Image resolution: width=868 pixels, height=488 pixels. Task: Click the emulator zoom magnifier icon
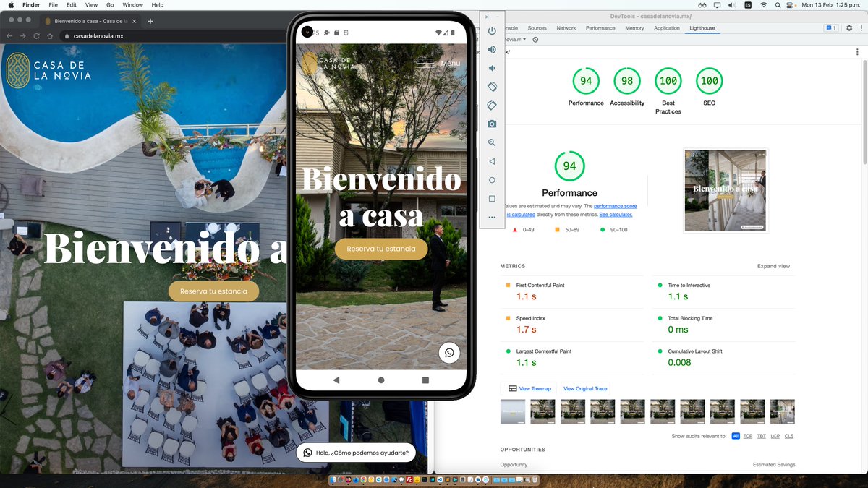tap(492, 142)
